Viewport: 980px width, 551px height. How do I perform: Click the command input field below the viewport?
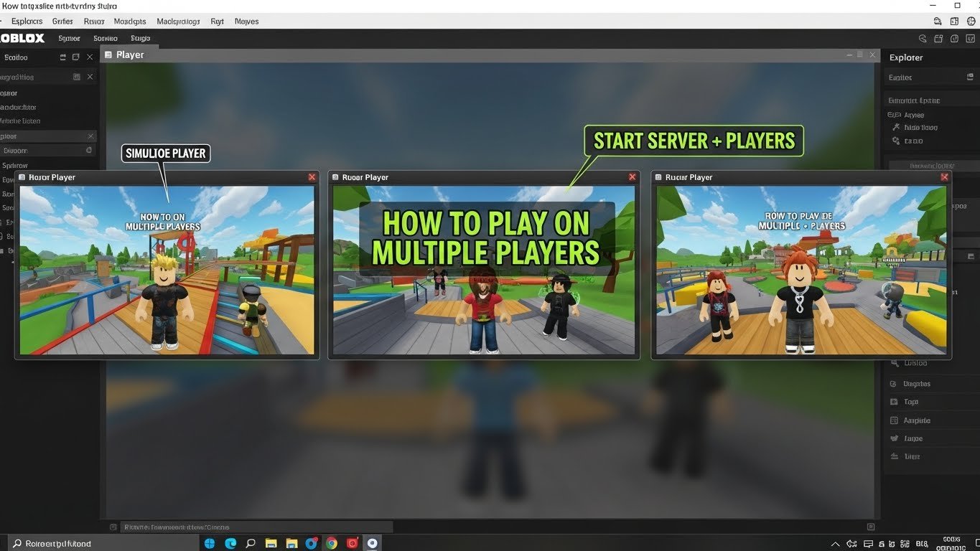click(x=256, y=527)
